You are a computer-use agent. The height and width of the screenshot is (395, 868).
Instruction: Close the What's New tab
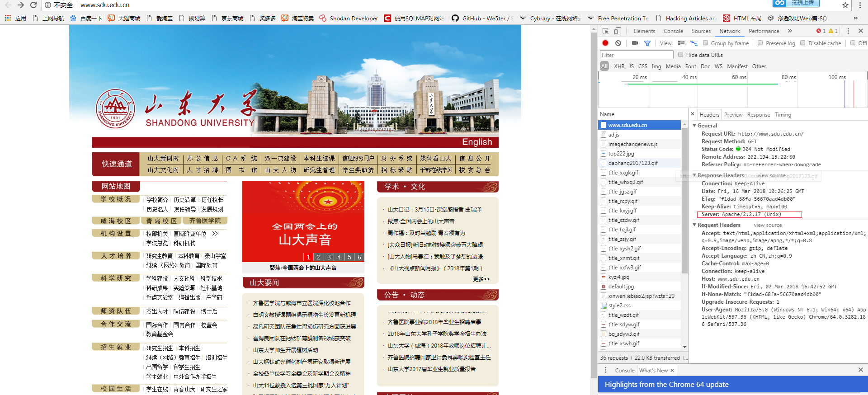point(672,370)
